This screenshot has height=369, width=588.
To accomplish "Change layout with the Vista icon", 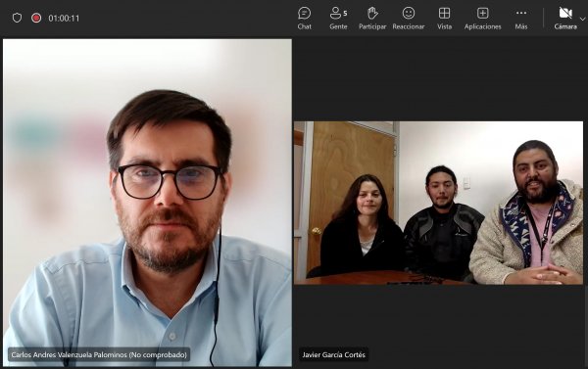I will click(444, 13).
